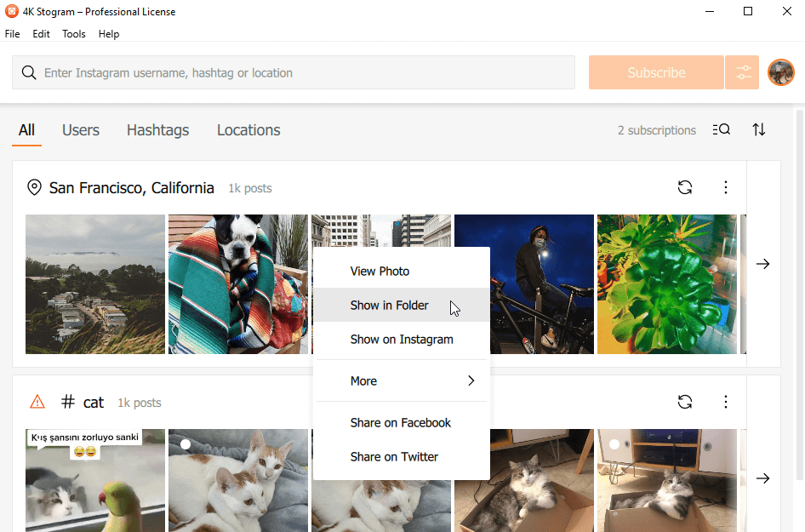
Task: Refresh the San Francisco, California subscription
Action: 685,187
